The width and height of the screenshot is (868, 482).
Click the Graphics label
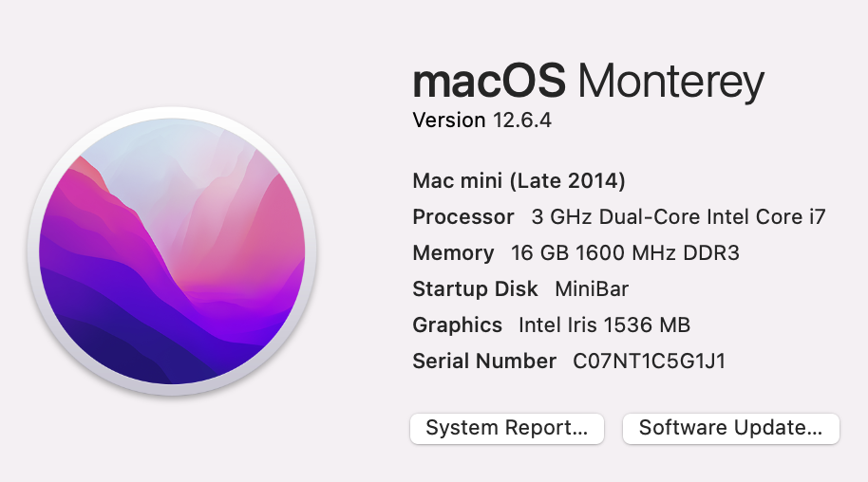pos(457,324)
